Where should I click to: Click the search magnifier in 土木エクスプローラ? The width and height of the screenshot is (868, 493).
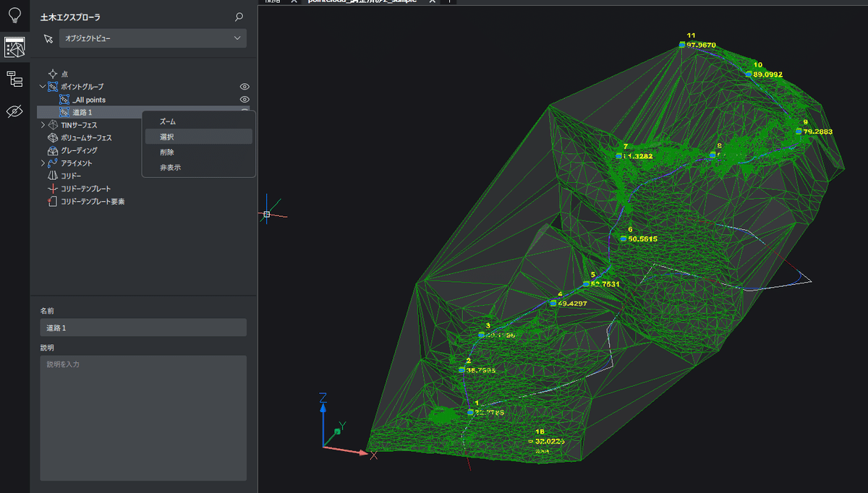coord(239,17)
